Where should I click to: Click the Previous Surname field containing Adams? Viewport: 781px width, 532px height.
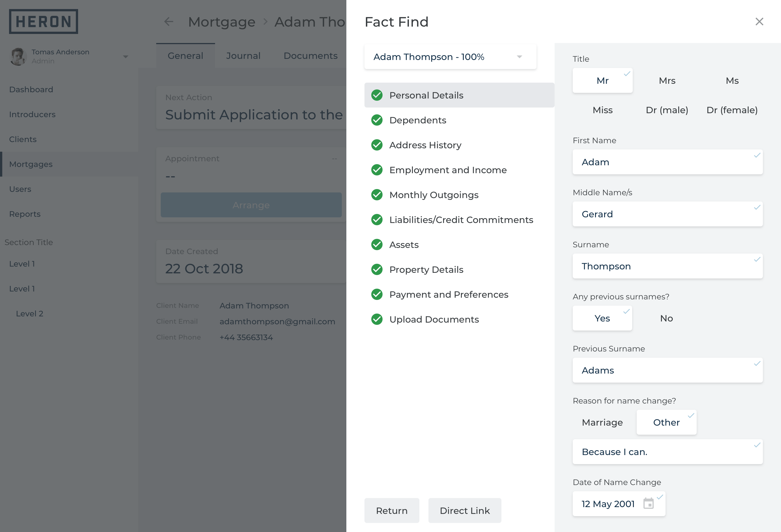pos(668,370)
